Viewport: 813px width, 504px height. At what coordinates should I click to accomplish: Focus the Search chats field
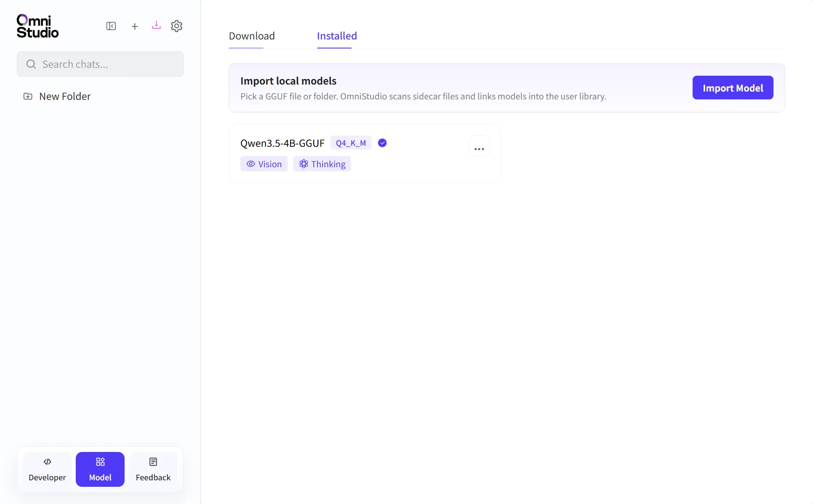pos(100,64)
